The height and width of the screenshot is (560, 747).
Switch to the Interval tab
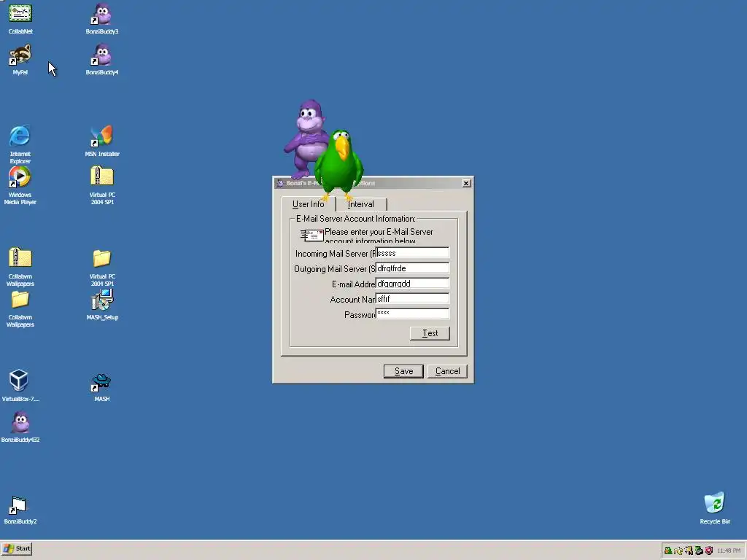point(360,204)
